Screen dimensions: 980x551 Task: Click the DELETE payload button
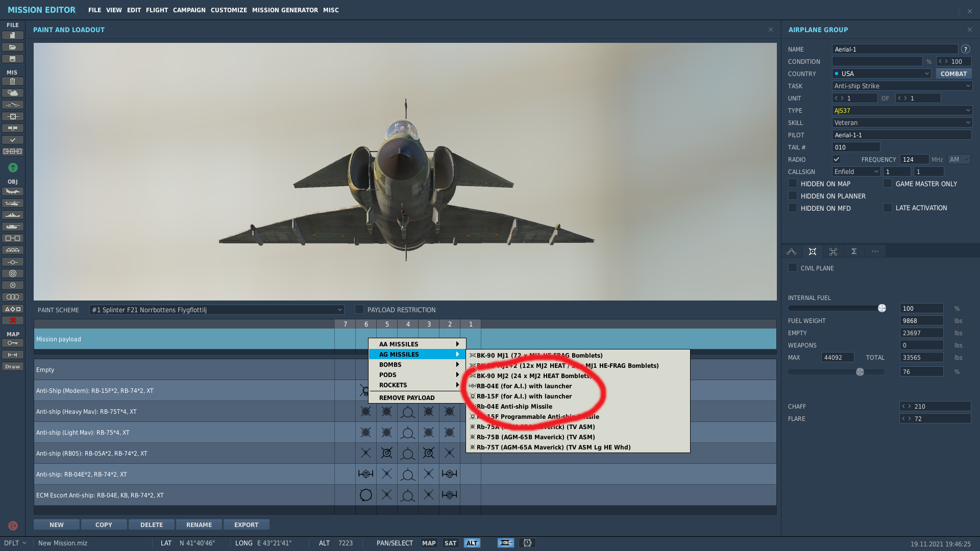point(152,524)
